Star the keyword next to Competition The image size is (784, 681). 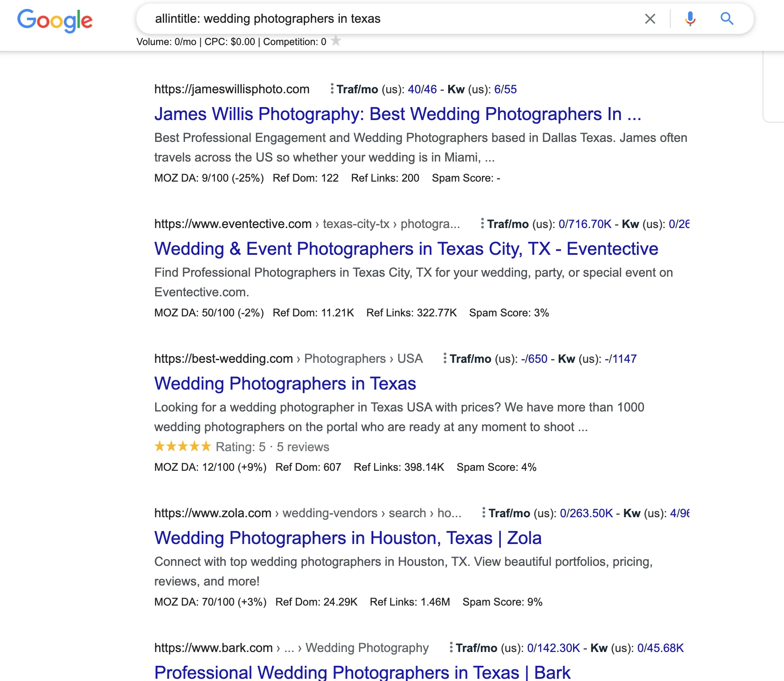(336, 41)
